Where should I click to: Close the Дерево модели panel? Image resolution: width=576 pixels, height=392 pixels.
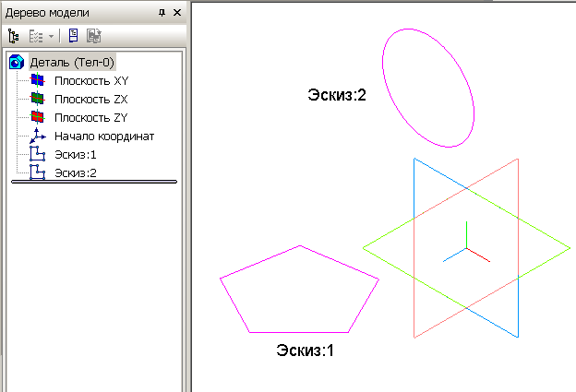177,13
